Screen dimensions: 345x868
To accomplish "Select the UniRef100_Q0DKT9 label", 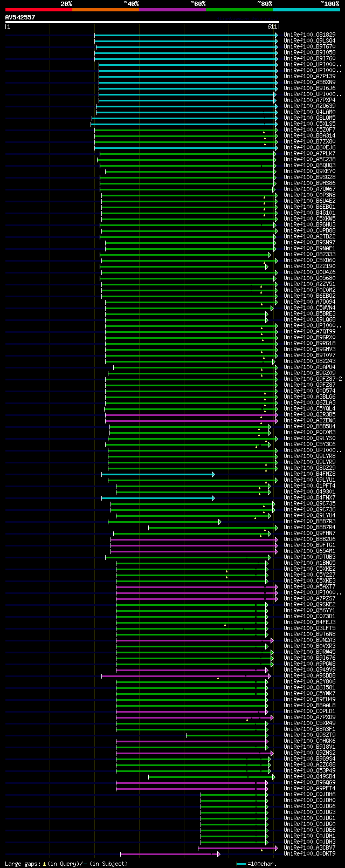I will pyautogui.click(x=309, y=854).
